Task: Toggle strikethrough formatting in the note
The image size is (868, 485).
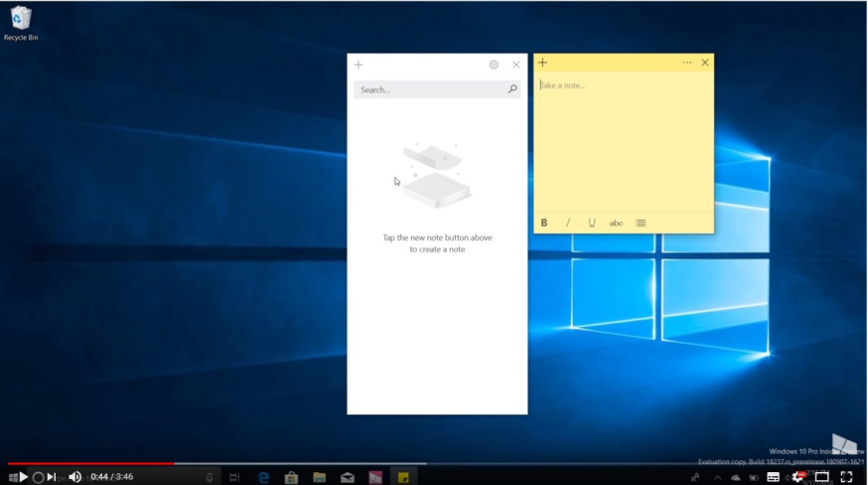Action: [616, 223]
